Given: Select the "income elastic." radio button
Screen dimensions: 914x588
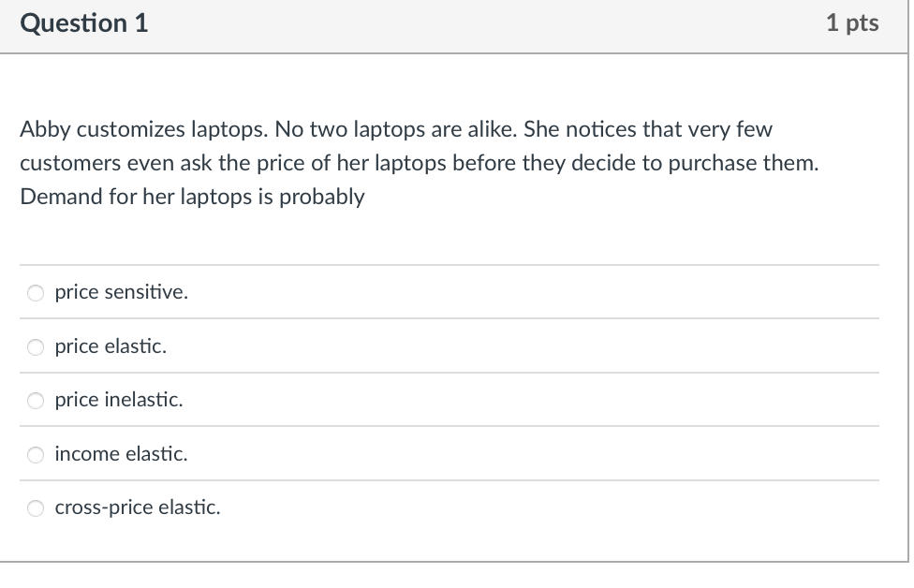Looking at the screenshot, I should (x=35, y=454).
